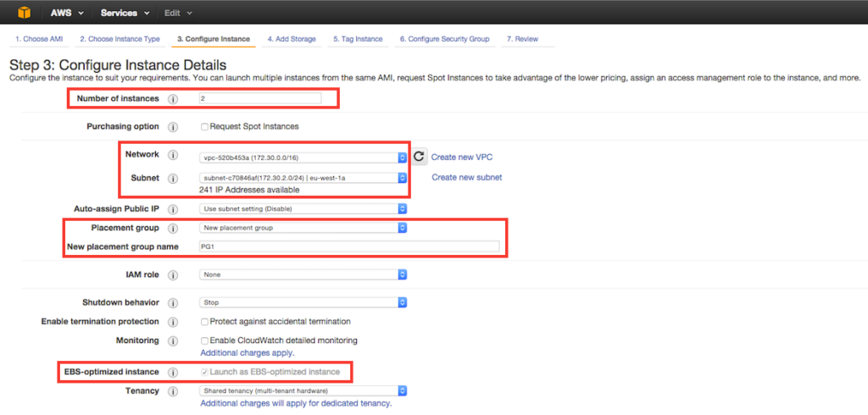Click info icon beside Number of instances
This screenshot has height=415, width=868.
[x=173, y=99]
